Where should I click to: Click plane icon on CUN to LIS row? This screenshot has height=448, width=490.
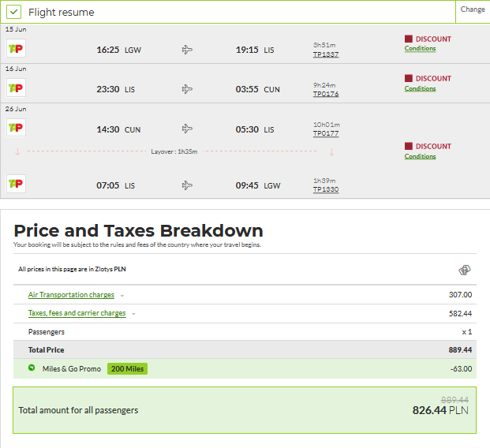(187, 129)
